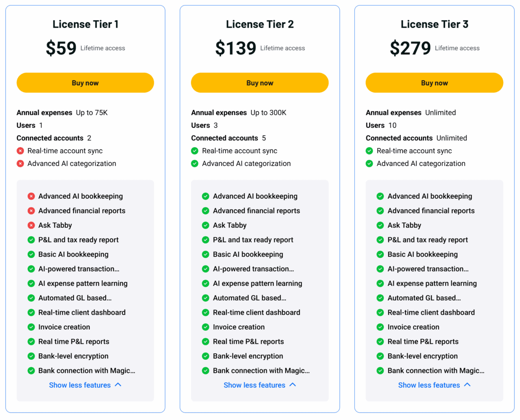Viewport: 520px width, 420px height.
Task: Click the License Tier 3 heading
Action: pyautogui.click(x=434, y=24)
